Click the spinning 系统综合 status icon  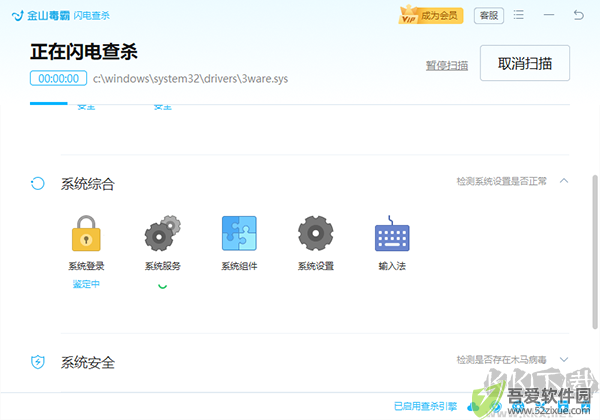pos(38,184)
